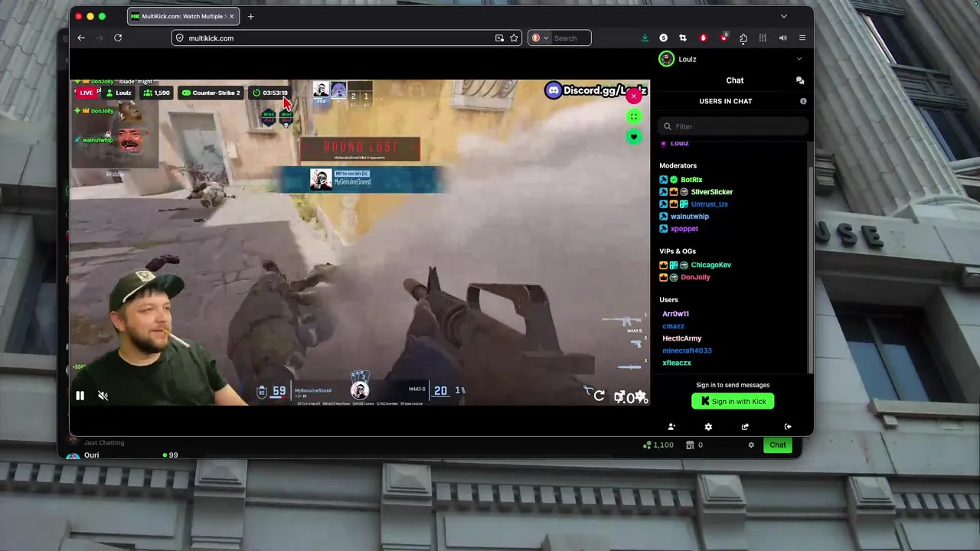This screenshot has width=980, height=551.
Task: Open the downloads arrow icon
Action: 645,37
